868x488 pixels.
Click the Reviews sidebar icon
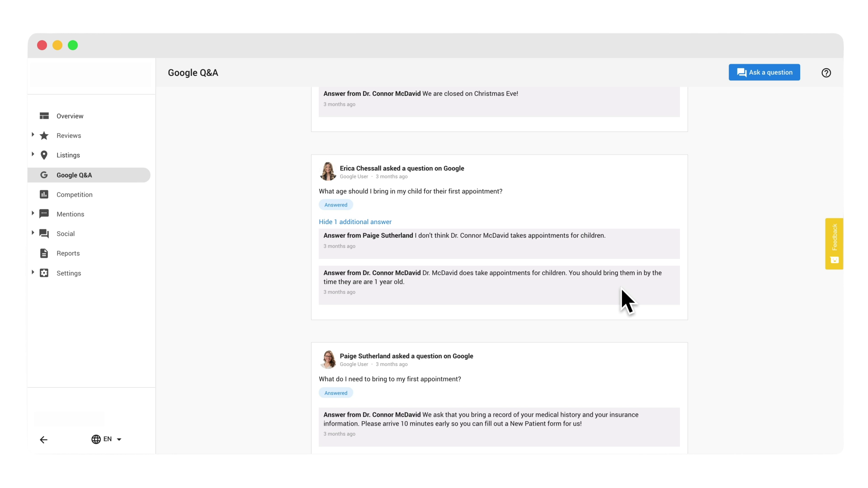(x=45, y=135)
